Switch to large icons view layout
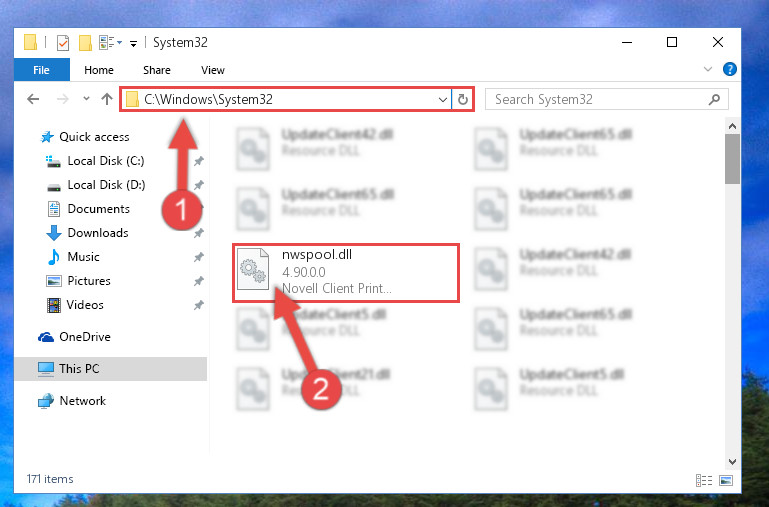The width and height of the screenshot is (769, 507). pyautogui.click(x=726, y=480)
